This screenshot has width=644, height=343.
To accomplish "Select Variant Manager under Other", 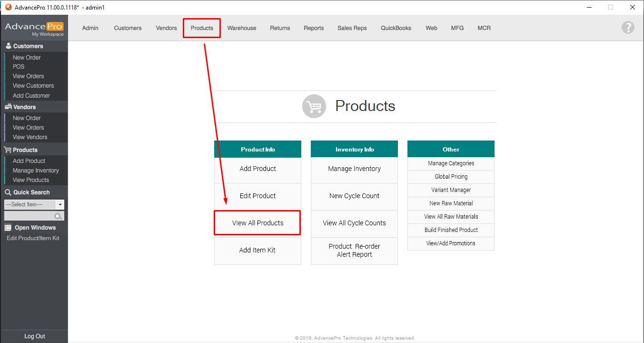I will tap(451, 190).
